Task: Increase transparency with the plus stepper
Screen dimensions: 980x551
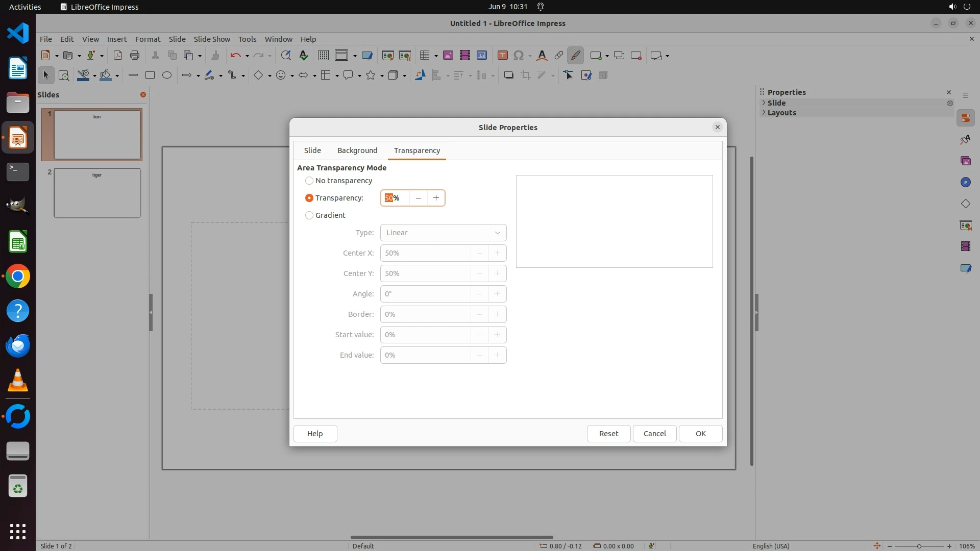Action: (436, 198)
